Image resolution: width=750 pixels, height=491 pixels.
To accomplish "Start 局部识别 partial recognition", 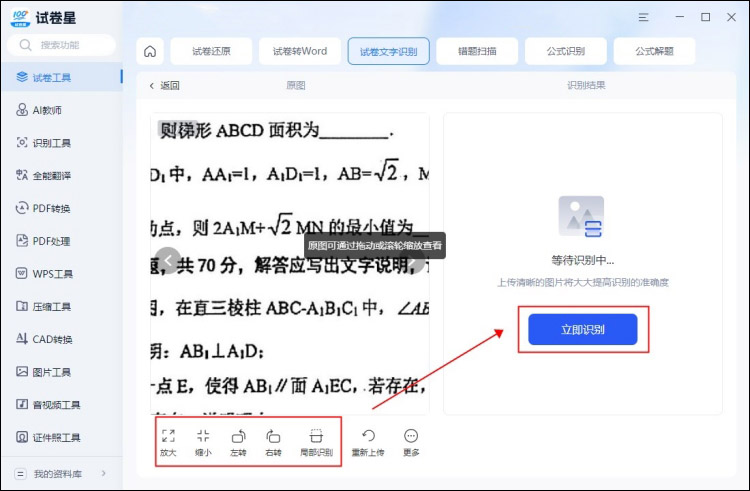I will point(316,442).
